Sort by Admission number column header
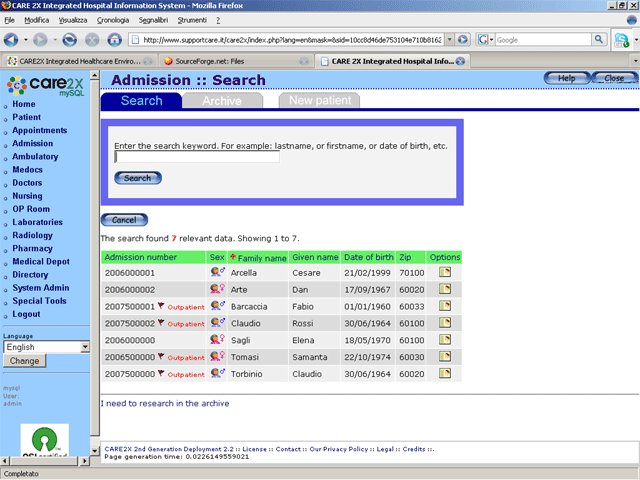Image resolution: width=640 pixels, height=480 pixels. click(140, 257)
